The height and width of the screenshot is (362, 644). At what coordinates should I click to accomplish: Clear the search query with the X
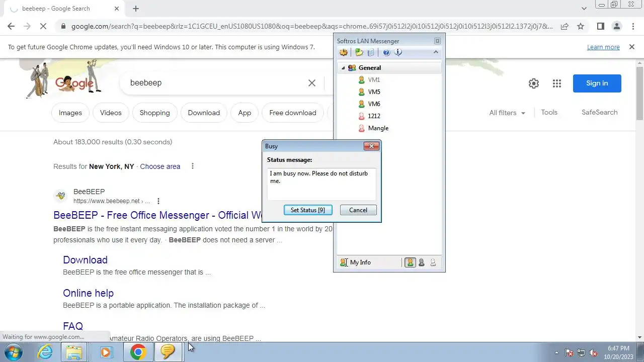[312, 83]
